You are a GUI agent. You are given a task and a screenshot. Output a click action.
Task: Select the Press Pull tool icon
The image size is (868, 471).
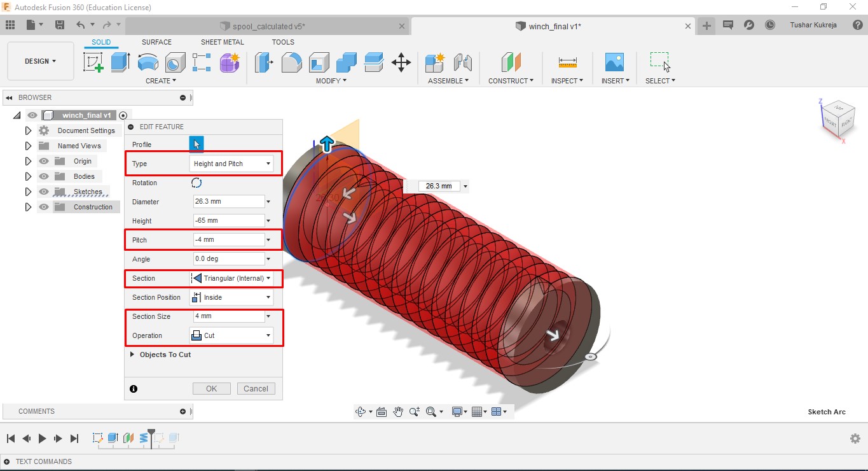tap(263, 62)
